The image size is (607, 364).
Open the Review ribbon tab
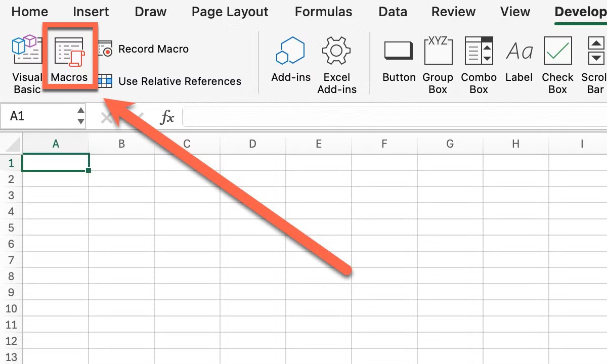click(453, 12)
